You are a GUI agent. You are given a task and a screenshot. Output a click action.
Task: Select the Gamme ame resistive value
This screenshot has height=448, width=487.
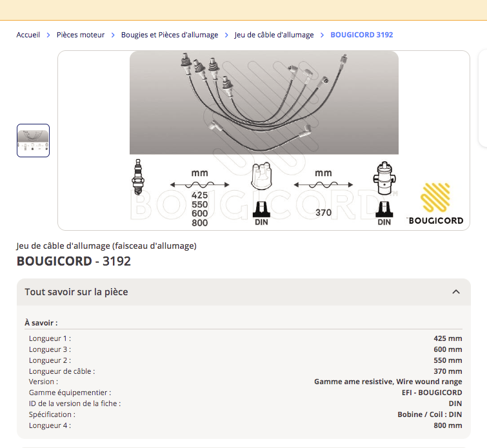(x=388, y=382)
